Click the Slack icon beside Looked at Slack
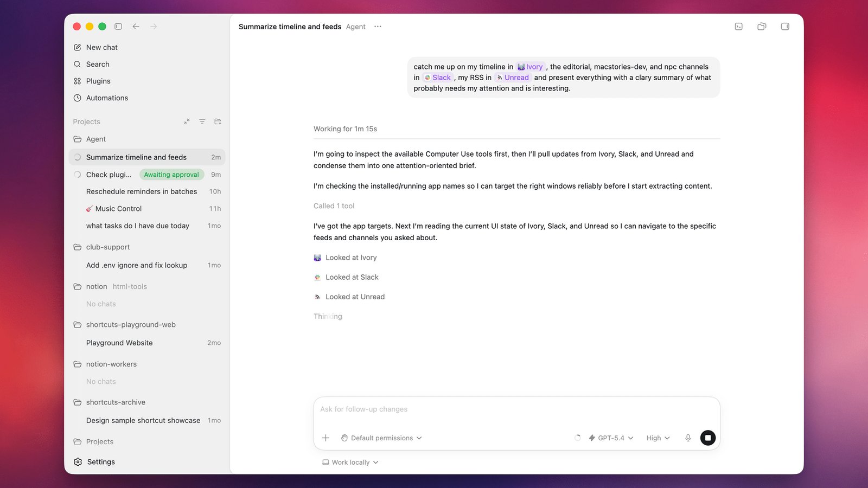 [317, 277]
